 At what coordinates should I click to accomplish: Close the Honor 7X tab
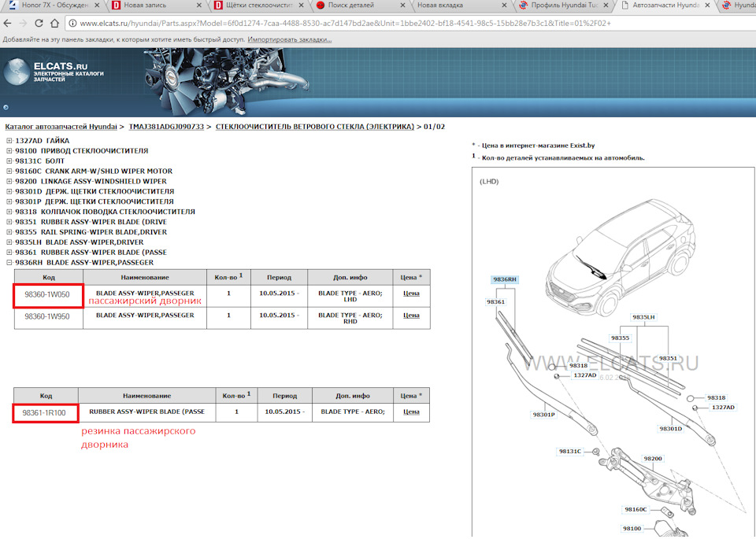tap(97, 6)
